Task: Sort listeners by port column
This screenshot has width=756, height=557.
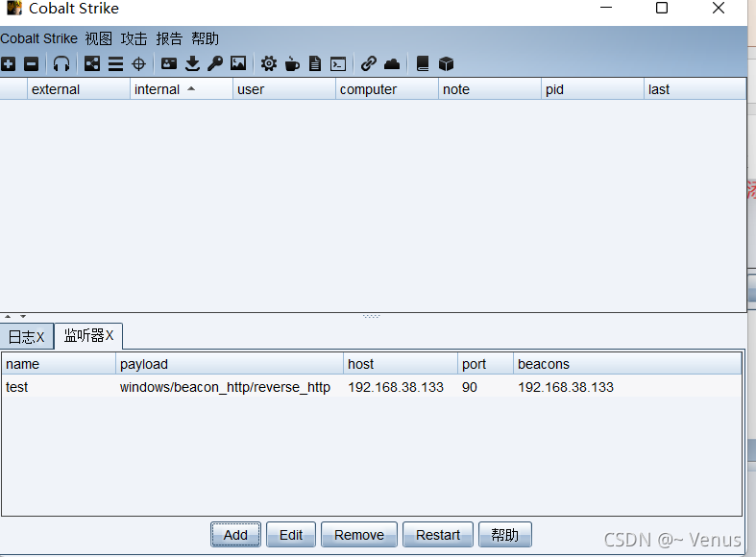Action: coord(485,364)
